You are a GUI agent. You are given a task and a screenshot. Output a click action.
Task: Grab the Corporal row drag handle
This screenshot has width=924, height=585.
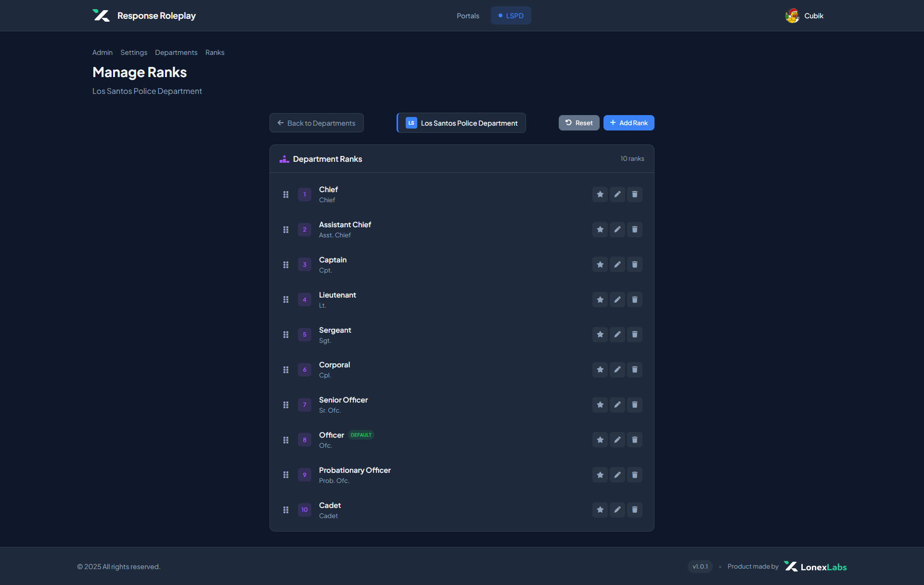coord(286,370)
